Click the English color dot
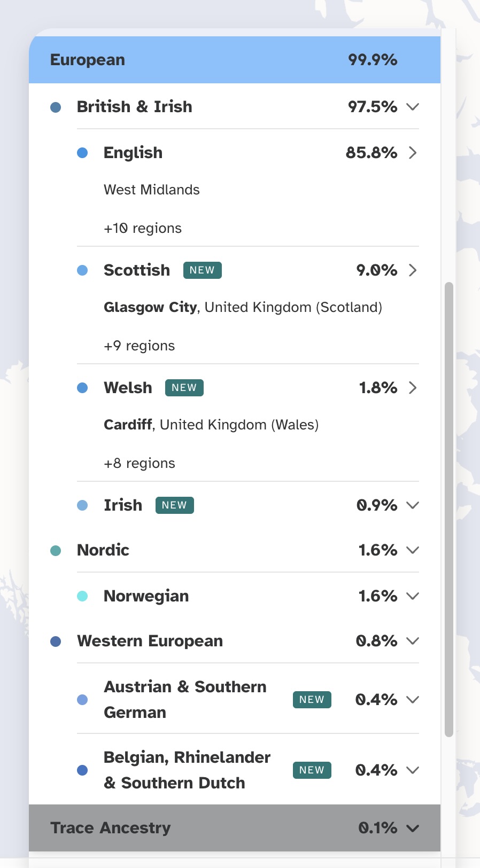The height and width of the screenshot is (868, 480). pos(82,153)
